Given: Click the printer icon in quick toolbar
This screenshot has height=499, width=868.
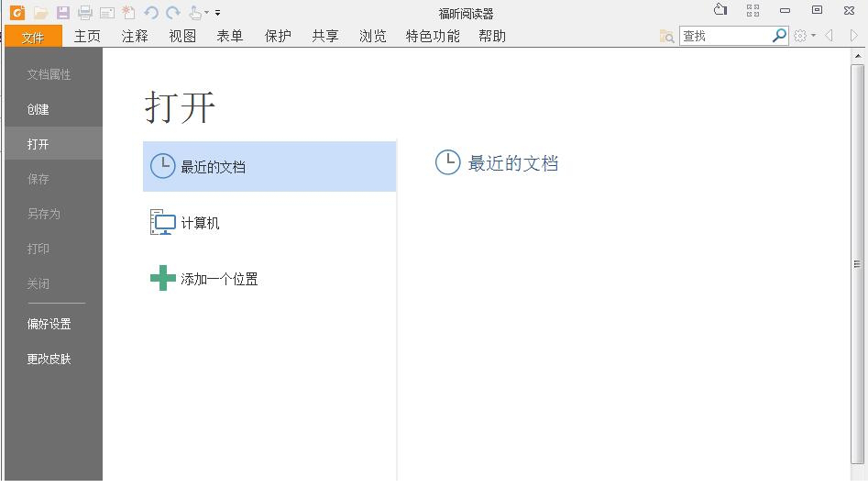Looking at the screenshot, I should (84, 12).
